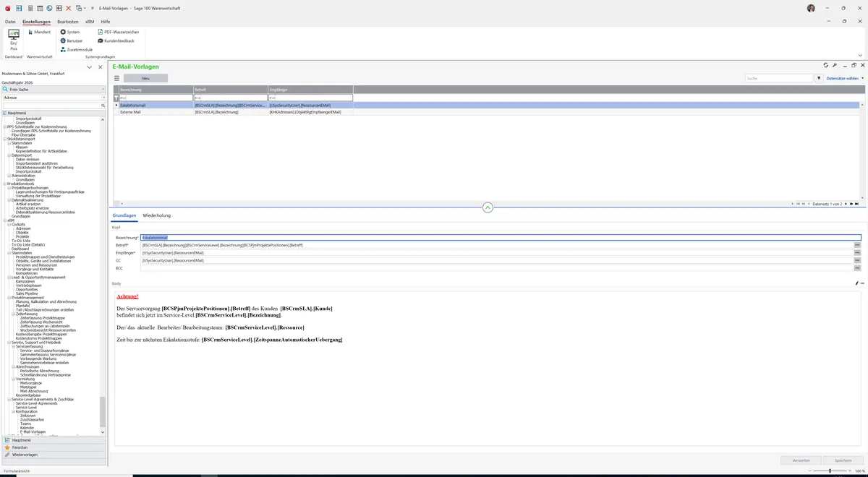Click the zoom in plus button
The height and width of the screenshot is (477, 868).
coord(851,470)
